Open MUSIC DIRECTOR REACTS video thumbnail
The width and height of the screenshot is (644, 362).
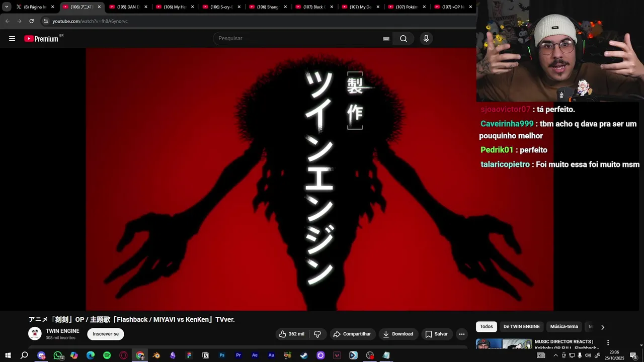coord(504,344)
